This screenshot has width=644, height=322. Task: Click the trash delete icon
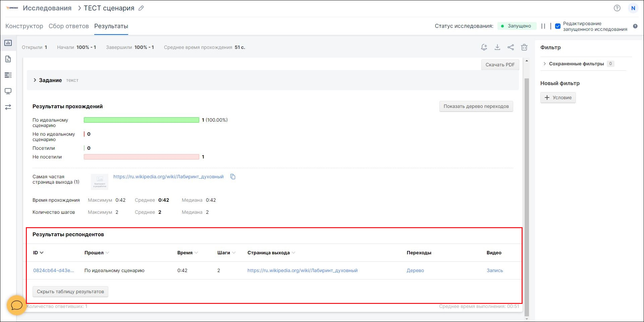(x=524, y=47)
